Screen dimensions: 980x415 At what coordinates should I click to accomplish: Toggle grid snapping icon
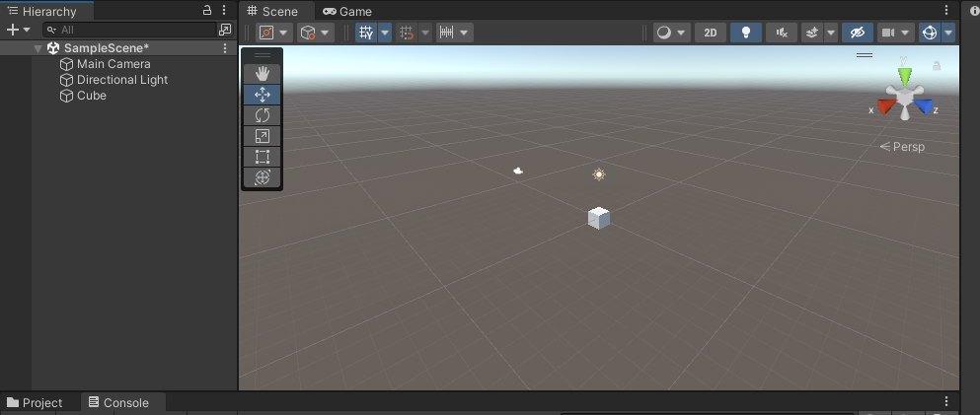[407, 33]
